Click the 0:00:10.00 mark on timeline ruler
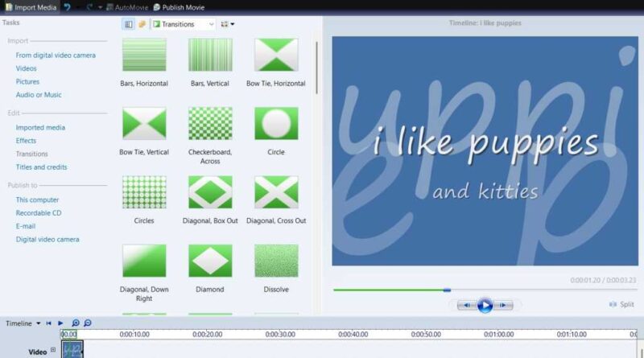 (134, 334)
